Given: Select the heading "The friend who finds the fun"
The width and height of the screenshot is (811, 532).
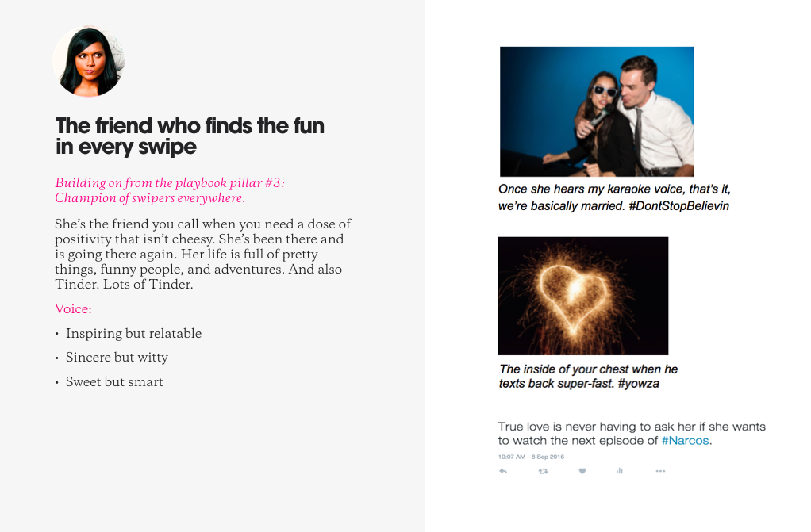Looking at the screenshot, I should pos(190,125).
